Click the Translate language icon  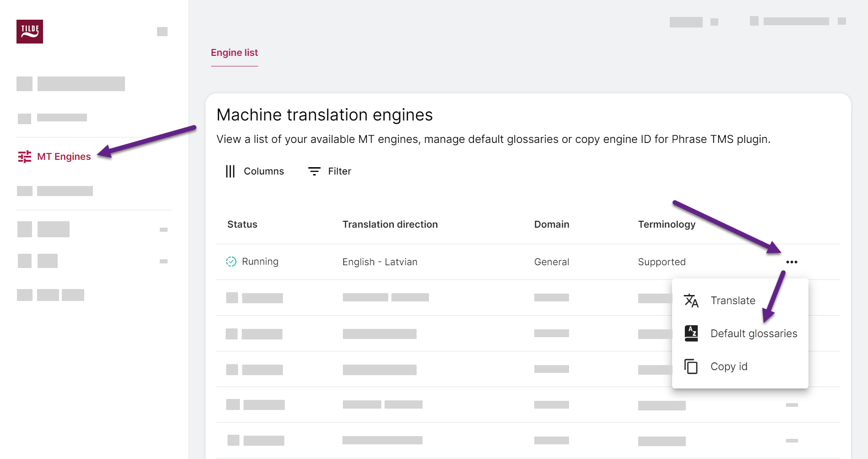coord(691,301)
